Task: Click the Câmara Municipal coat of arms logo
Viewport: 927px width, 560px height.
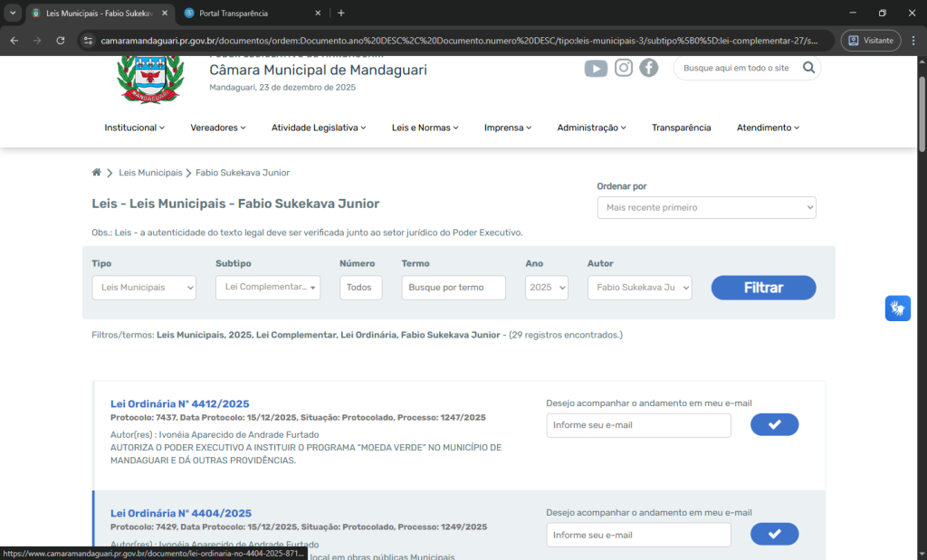Action: 151,77
